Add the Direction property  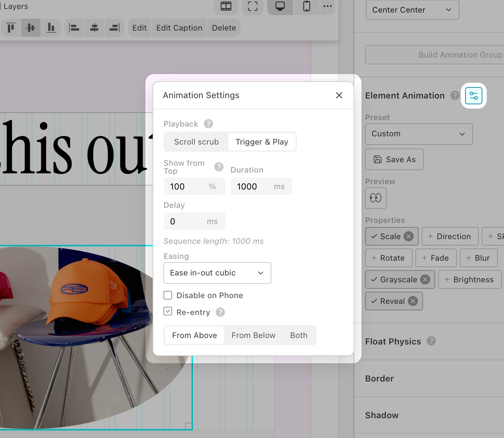[x=450, y=236]
